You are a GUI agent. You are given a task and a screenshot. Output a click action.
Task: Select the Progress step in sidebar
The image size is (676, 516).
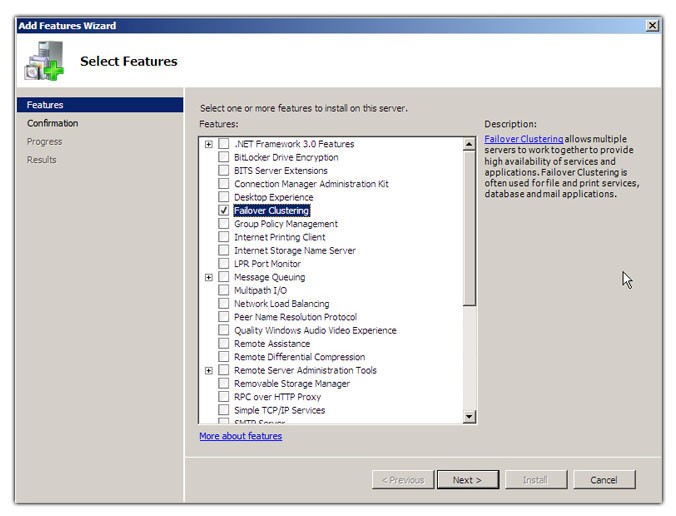coord(44,141)
